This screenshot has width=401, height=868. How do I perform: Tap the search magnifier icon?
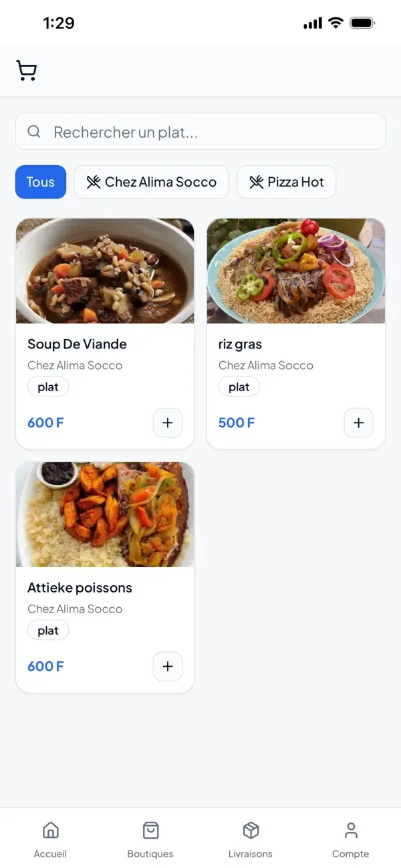[x=34, y=132]
